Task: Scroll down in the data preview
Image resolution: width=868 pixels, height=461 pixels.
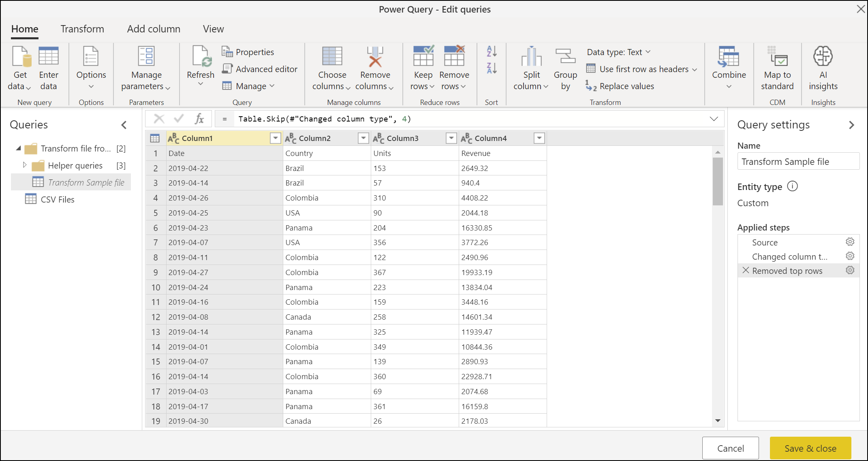Action: [718, 423]
